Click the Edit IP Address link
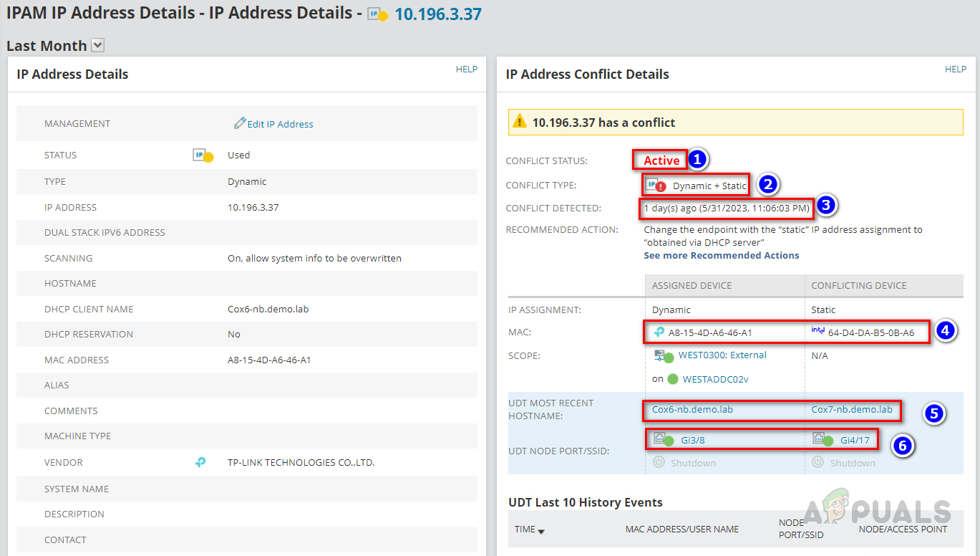The height and width of the screenshot is (556, 980). [281, 124]
